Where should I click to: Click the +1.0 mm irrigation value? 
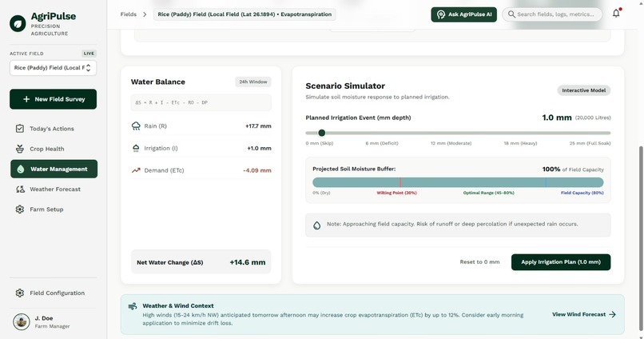pyautogui.click(x=259, y=149)
